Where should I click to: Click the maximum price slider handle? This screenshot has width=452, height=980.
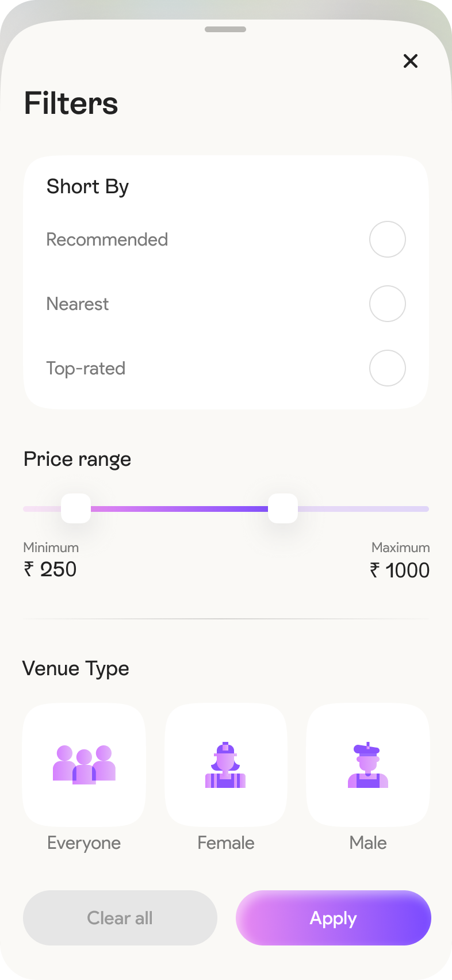click(283, 508)
